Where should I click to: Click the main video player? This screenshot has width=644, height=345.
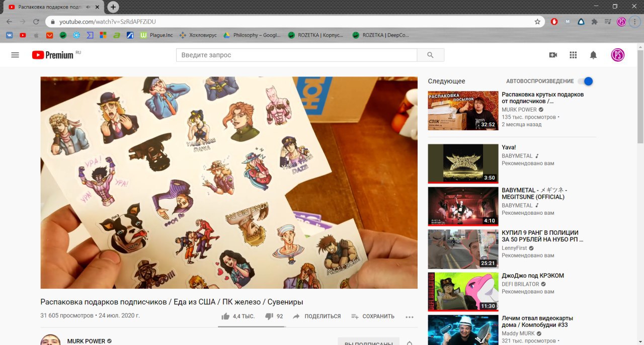pyautogui.click(x=229, y=183)
